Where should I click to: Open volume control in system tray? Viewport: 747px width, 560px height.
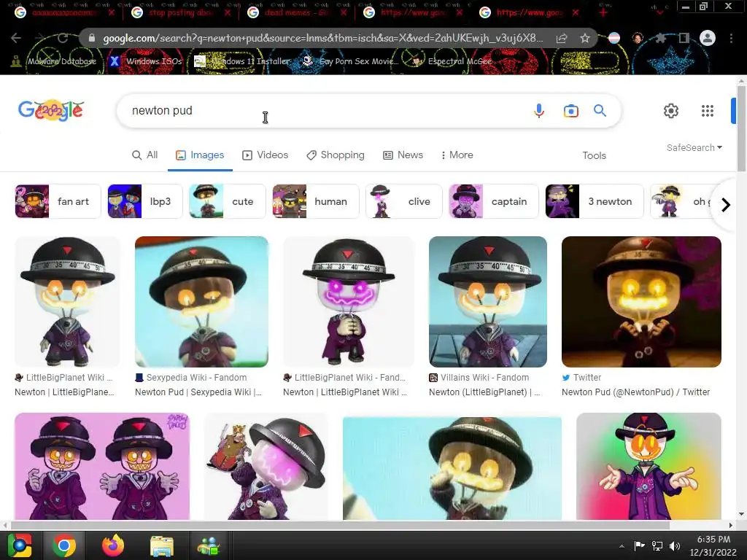pyautogui.click(x=674, y=545)
